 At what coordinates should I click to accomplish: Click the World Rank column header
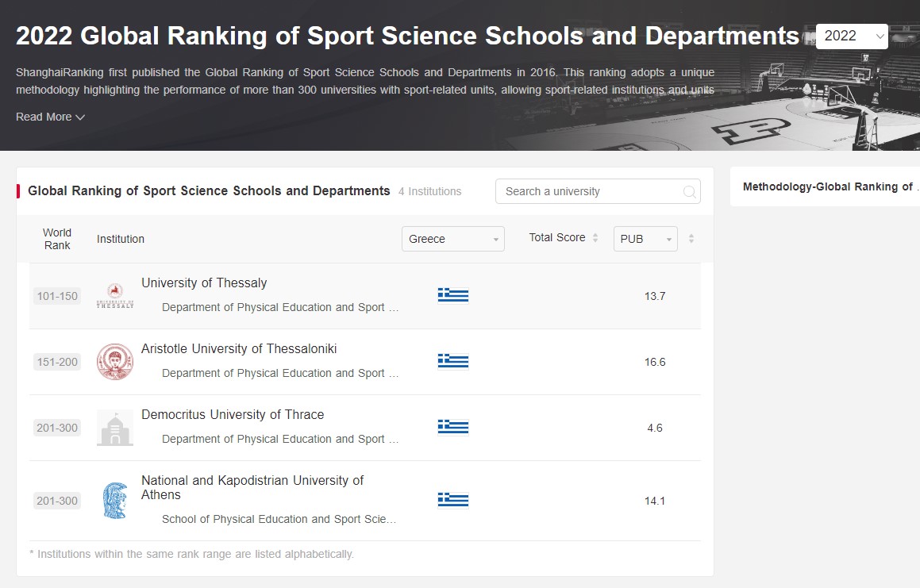coord(57,239)
